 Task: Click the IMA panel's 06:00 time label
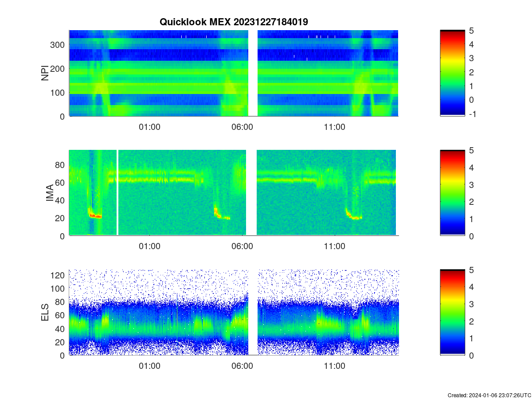coord(242,246)
